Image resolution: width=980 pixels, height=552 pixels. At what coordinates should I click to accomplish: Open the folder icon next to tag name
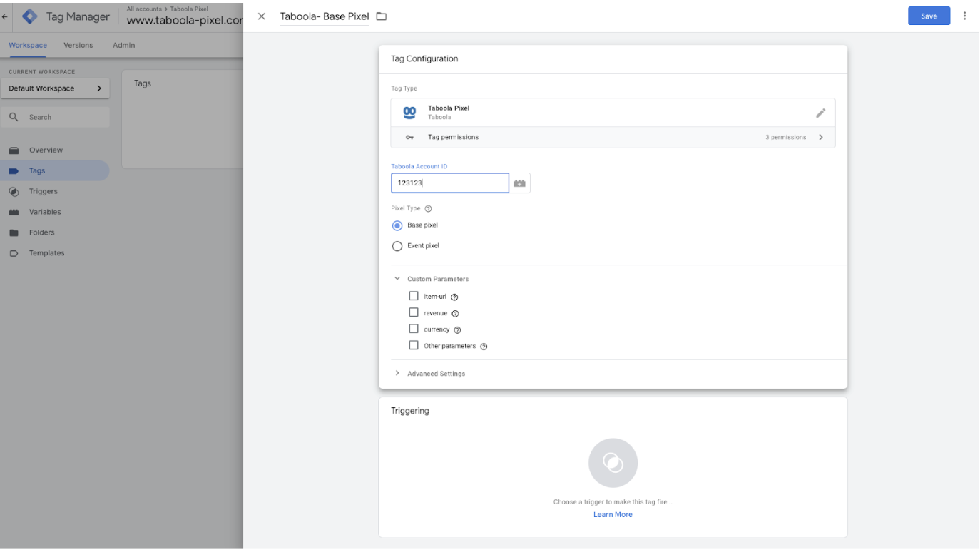coord(382,16)
